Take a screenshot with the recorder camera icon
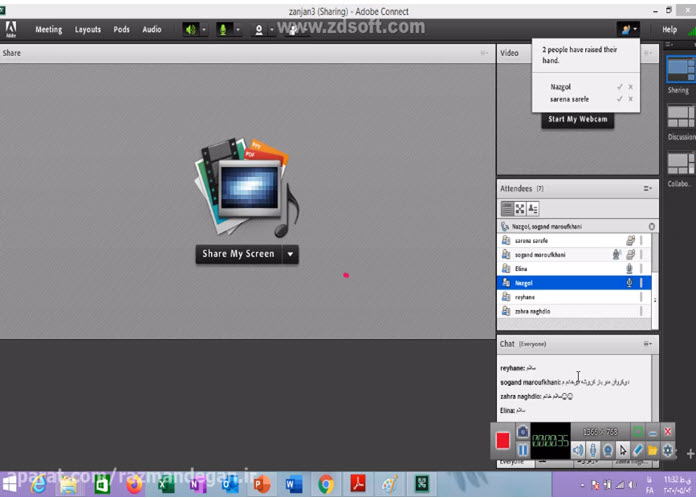 point(523,431)
